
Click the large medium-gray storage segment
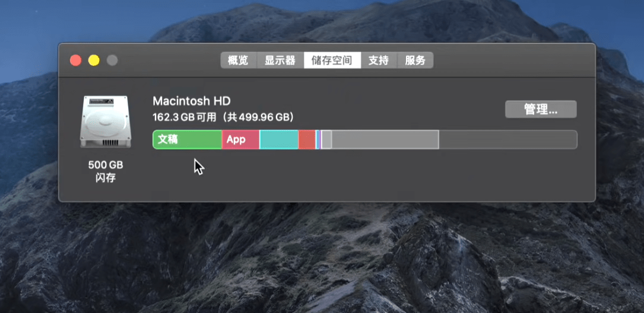click(385, 139)
